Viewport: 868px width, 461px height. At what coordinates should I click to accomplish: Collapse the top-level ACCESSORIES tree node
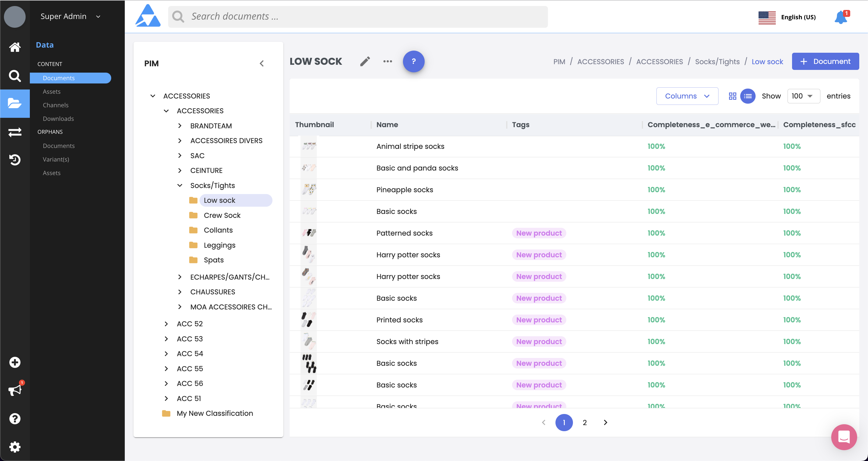coord(153,96)
